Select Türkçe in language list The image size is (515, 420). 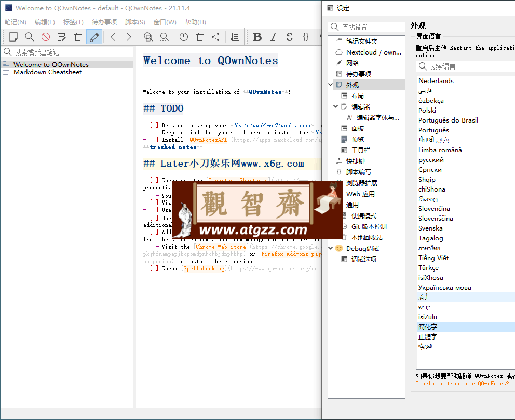[x=428, y=268]
